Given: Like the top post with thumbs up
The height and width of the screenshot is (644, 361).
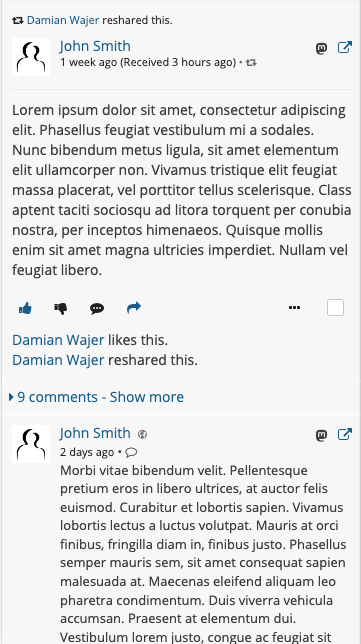Looking at the screenshot, I should coord(25,308).
